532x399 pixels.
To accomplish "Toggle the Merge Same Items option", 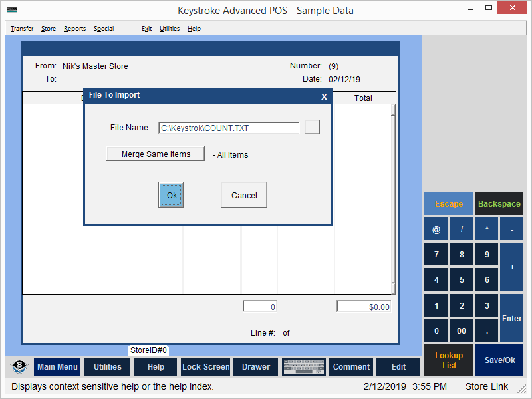I will (156, 154).
